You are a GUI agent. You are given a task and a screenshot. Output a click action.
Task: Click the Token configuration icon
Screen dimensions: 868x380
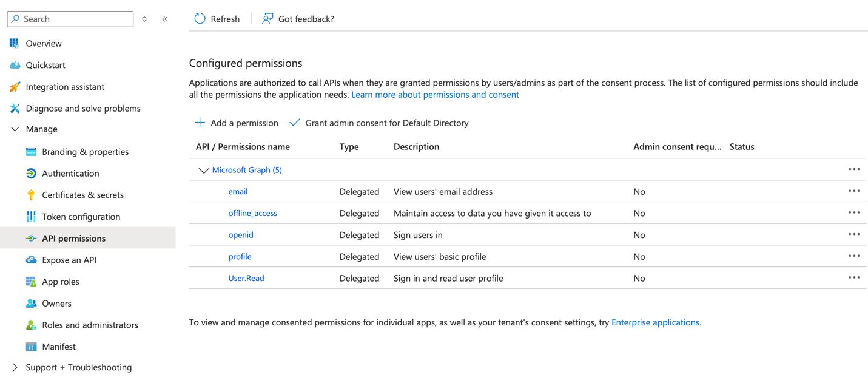[x=31, y=217]
